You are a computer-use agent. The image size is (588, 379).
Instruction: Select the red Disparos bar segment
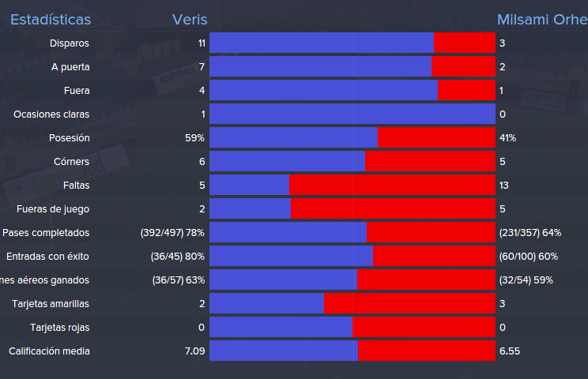[465, 43]
